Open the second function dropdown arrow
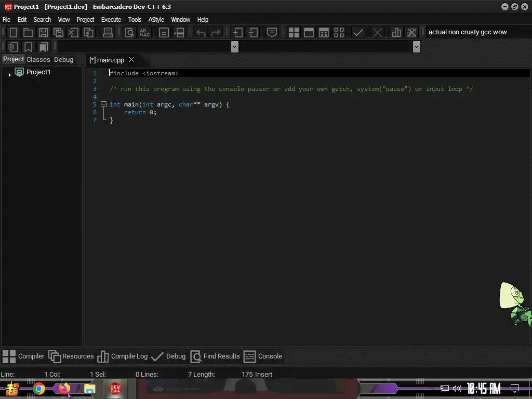Viewport: 532px width, 399px height. click(x=417, y=47)
